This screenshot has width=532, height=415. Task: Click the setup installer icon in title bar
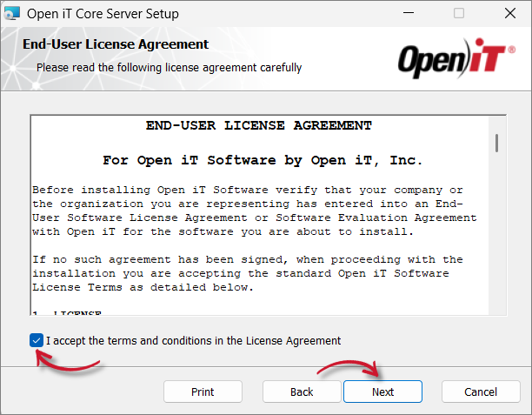(x=12, y=14)
